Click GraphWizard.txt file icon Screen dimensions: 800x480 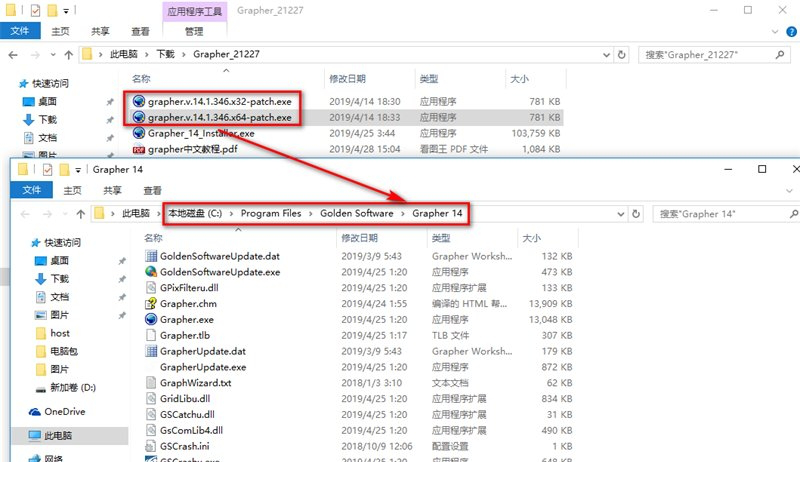click(x=151, y=383)
